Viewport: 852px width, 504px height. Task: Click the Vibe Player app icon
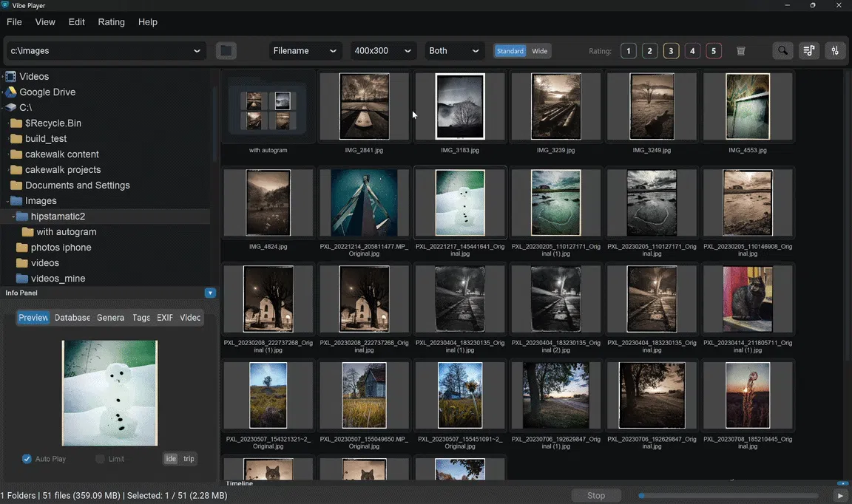point(5,5)
